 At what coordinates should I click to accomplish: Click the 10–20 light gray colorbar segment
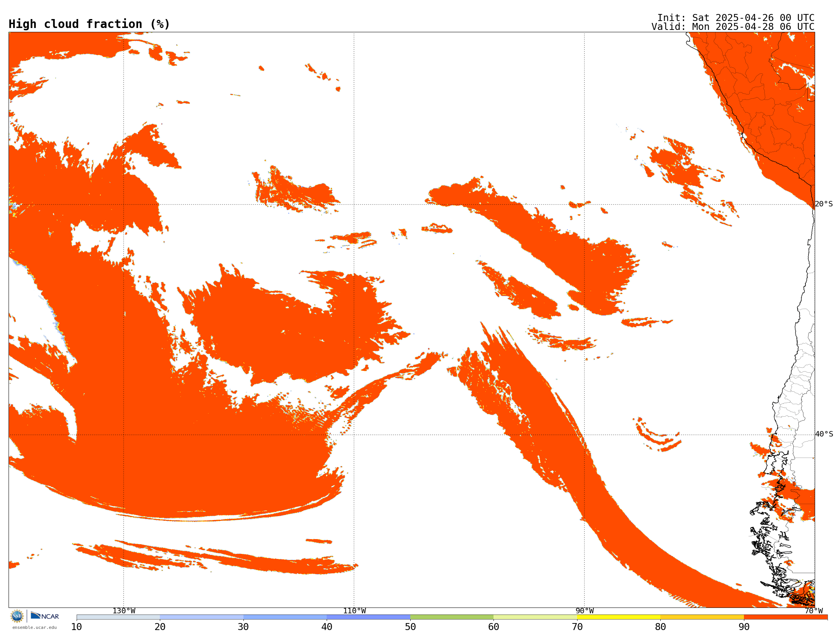pos(118,617)
